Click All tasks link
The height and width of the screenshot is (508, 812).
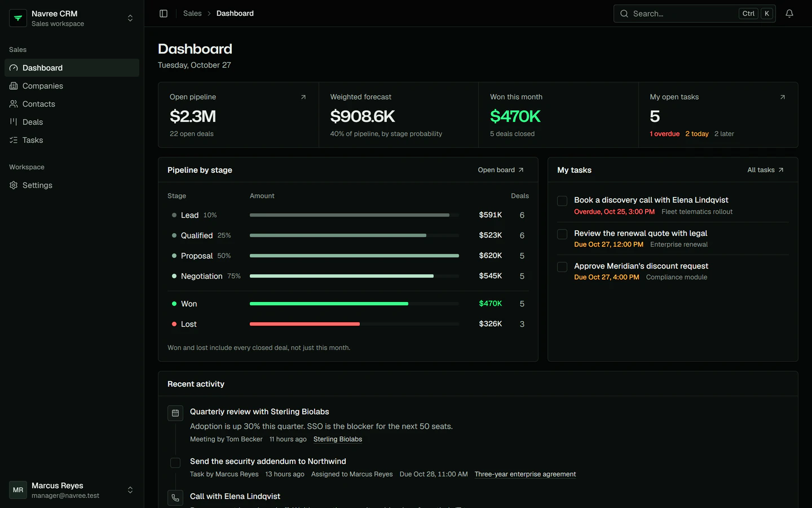(x=765, y=170)
